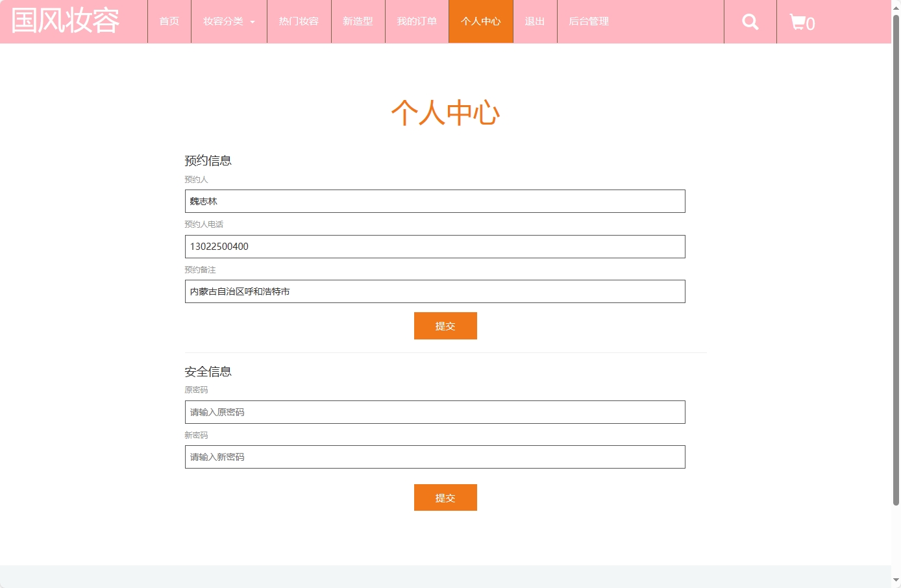Select the highlighted 个人中心 tab
Image resolution: width=901 pixels, height=588 pixels.
(480, 21)
